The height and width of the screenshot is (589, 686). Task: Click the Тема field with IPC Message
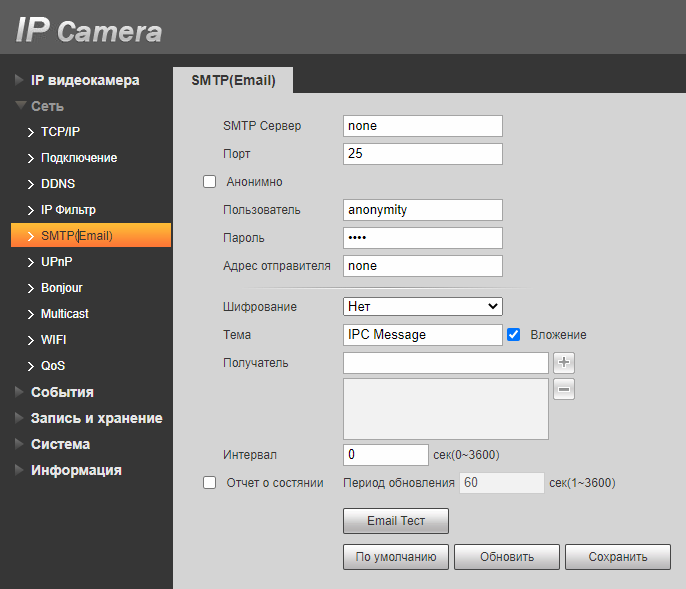click(423, 335)
